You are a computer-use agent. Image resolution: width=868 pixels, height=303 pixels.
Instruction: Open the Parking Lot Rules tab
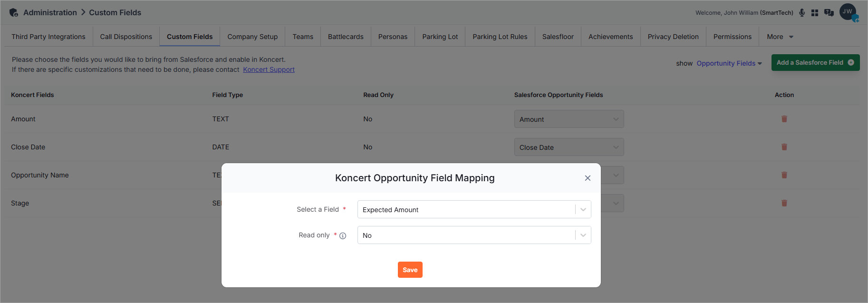(x=500, y=37)
